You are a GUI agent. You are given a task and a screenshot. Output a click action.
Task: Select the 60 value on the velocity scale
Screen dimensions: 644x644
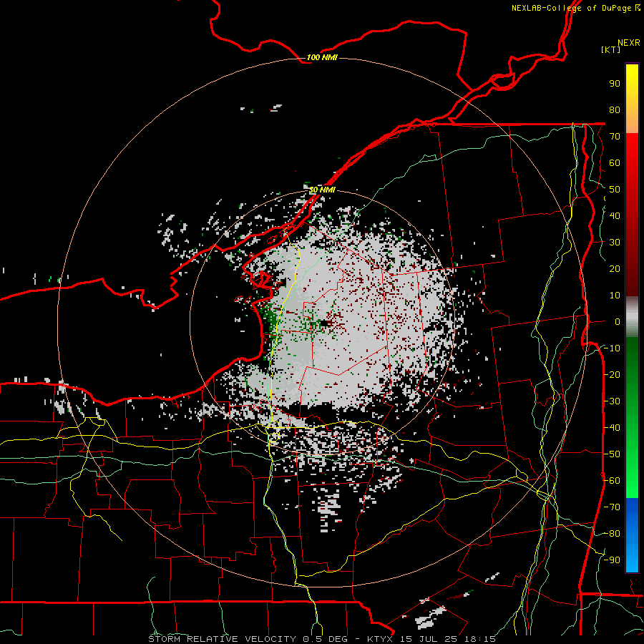pyautogui.click(x=615, y=162)
